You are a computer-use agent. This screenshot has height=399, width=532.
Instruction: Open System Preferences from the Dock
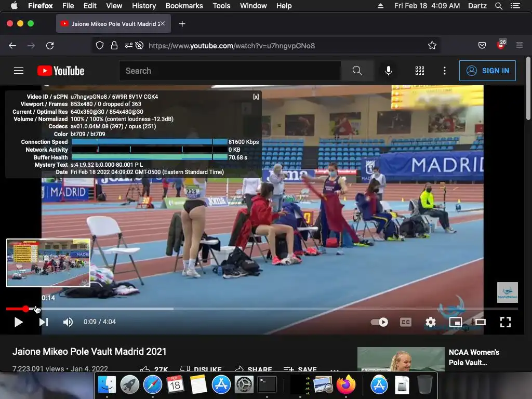point(244,384)
